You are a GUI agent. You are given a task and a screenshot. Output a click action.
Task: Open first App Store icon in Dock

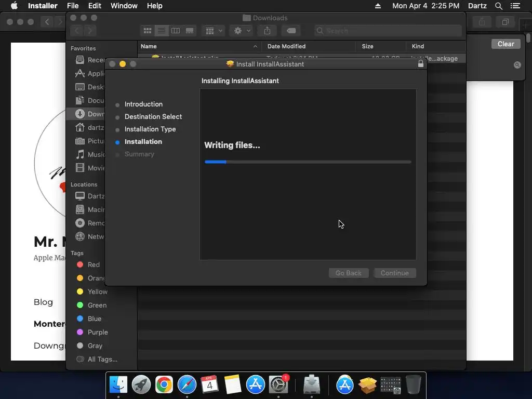pyautogui.click(x=255, y=385)
